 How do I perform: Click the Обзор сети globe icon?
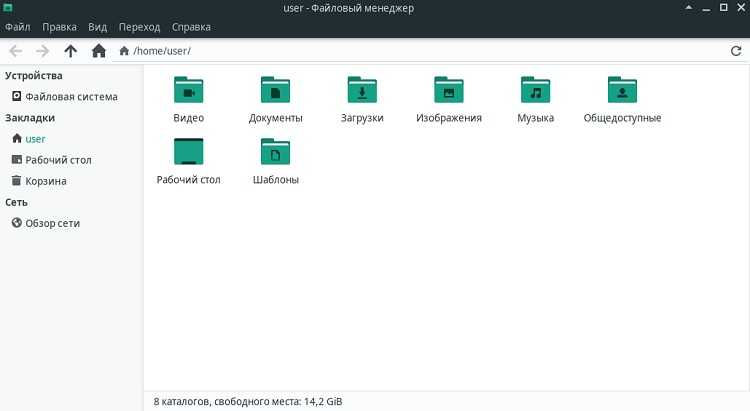click(17, 222)
